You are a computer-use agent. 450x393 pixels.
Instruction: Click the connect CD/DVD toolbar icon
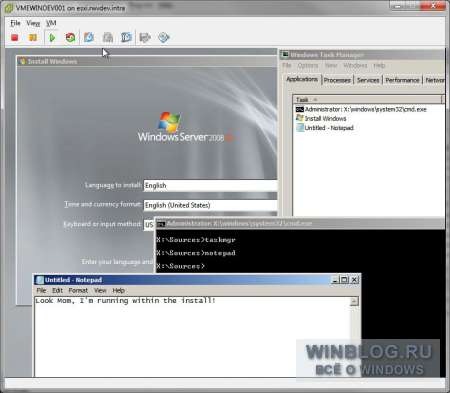164,37
